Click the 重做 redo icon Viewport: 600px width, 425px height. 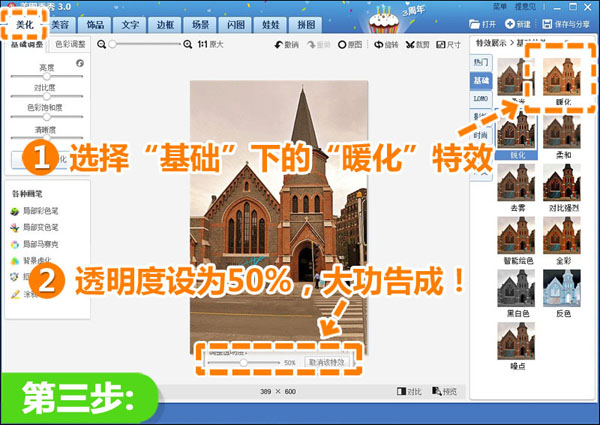[311, 45]
